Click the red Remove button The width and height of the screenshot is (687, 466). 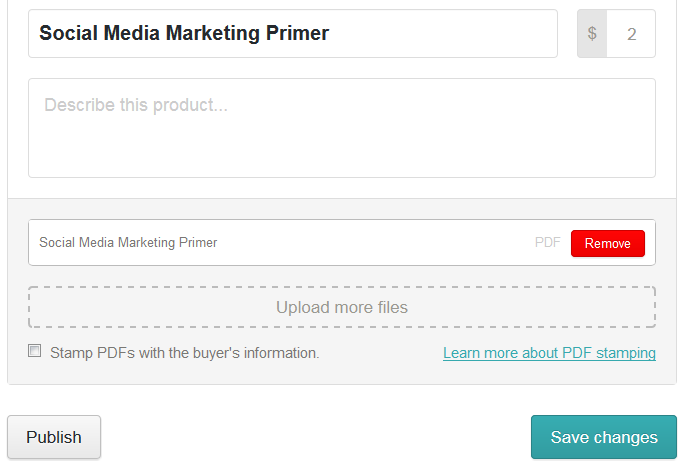607,243
